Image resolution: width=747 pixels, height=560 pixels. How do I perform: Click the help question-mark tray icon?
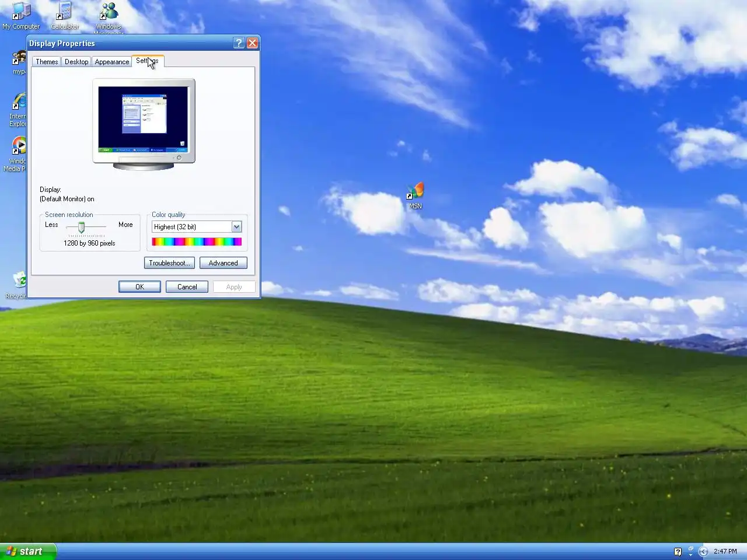pos(678,551)
